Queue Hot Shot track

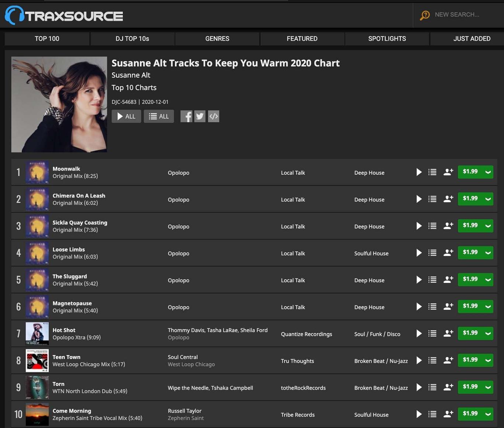[x=432, y=333]
